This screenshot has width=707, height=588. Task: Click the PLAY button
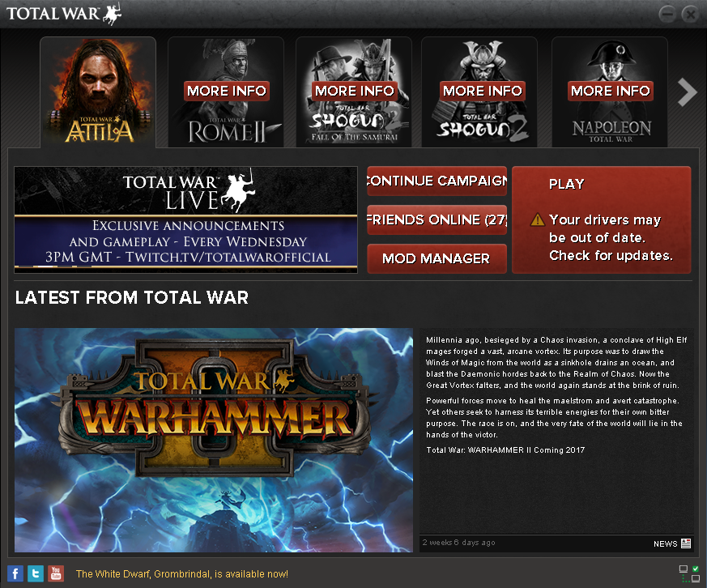point(601,219)
